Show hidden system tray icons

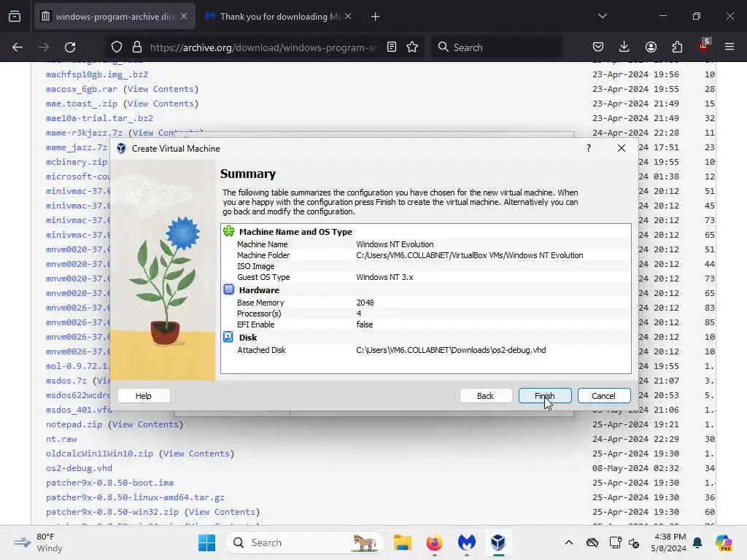tap(569, 542)
